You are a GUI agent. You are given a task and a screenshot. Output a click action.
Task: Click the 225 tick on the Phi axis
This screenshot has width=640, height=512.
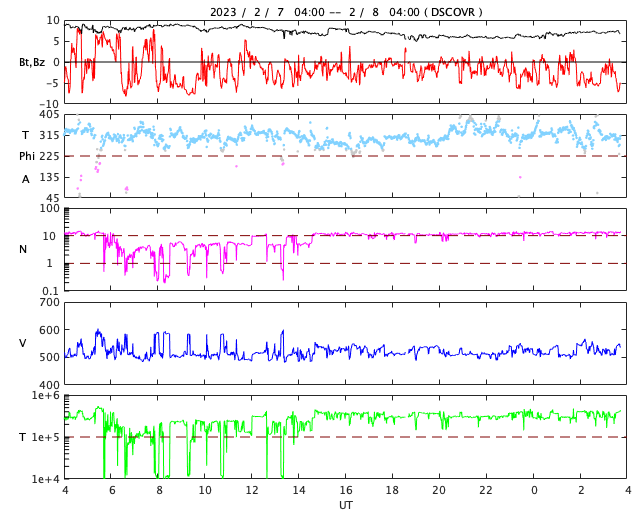(x=49, y=156)
